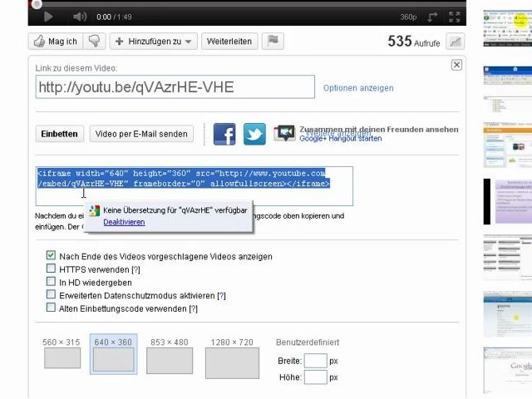Open the video statistics chart icon
Viewport: 532px width, 399px height.
coord(456,41)
